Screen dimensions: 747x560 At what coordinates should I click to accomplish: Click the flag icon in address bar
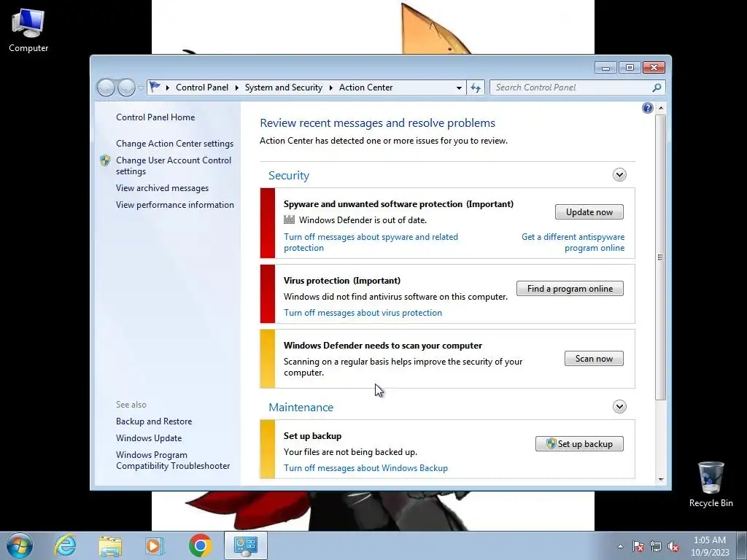pos(155,87)
